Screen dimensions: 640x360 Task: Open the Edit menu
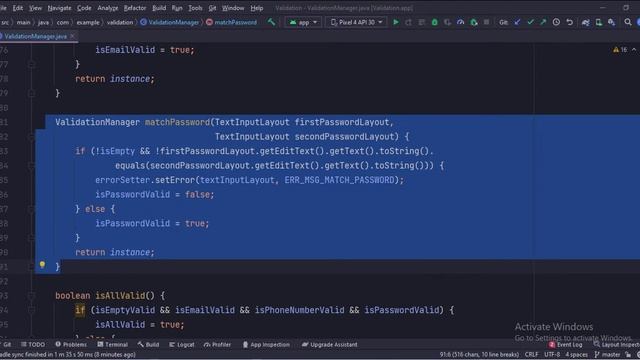click(x=18, y=8)
